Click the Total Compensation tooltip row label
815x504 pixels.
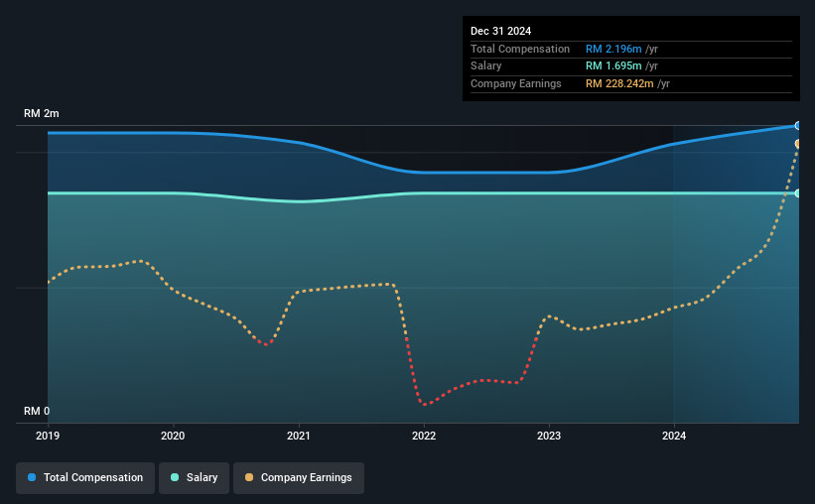[520, 49]
